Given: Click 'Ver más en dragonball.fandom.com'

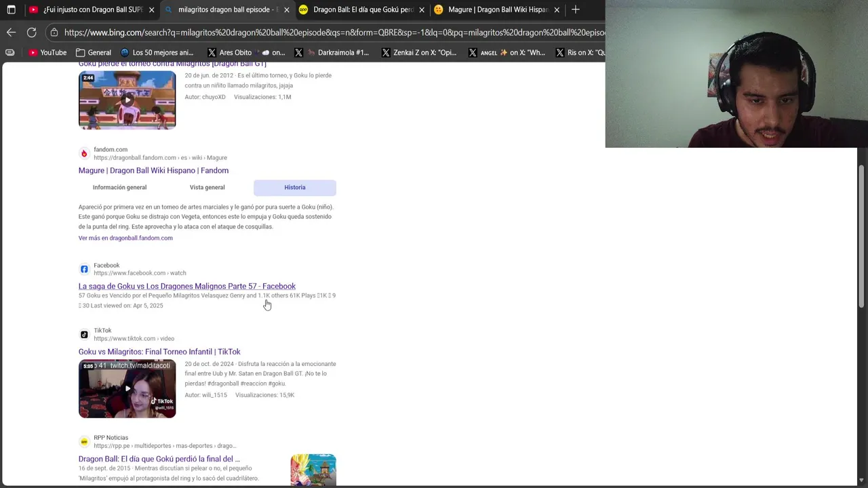Looking at the screenshot, I should (125, 238).
